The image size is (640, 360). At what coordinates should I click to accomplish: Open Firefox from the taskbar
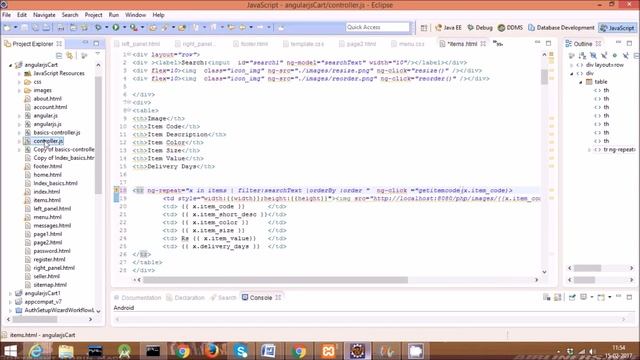point(212,351)
